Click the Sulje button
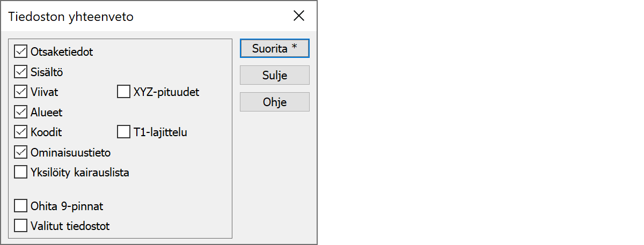This screenshot has width=644, height=245. 274,75
